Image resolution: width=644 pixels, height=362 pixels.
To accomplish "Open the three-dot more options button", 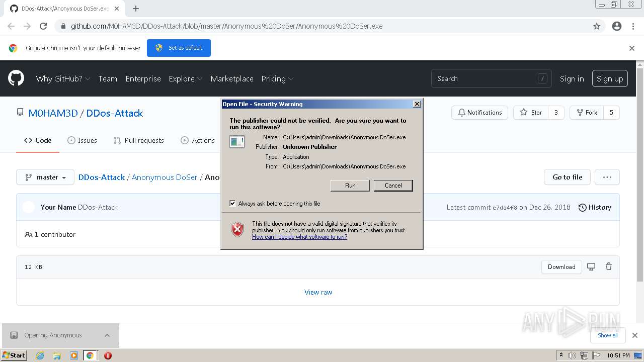I will click(607, 177).
